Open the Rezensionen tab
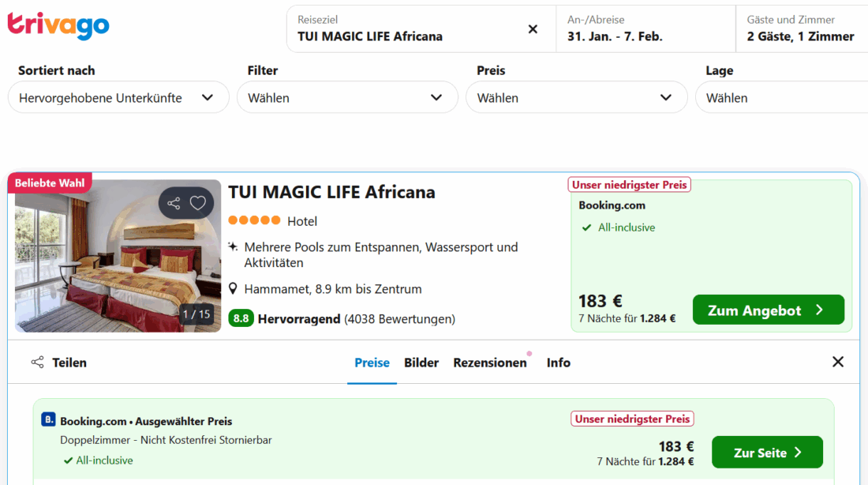The height and width of the screenshot is (485, 868). coord(490,363)
